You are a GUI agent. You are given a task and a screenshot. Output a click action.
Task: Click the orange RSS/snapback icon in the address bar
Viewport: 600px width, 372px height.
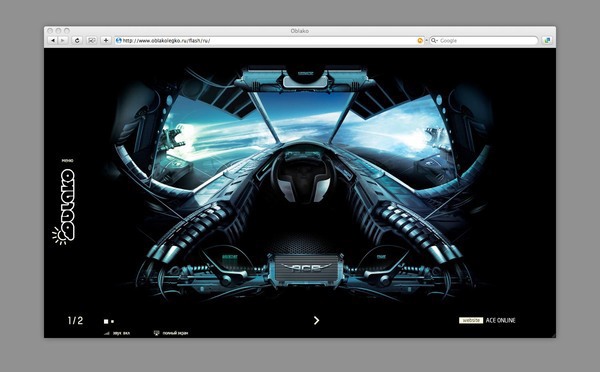[420, 41]
